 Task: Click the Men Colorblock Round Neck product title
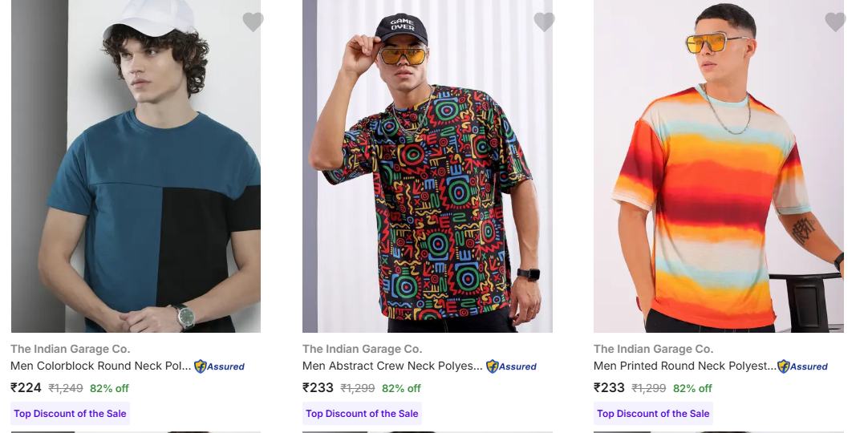pyautogui.click(x=101, y=366)
